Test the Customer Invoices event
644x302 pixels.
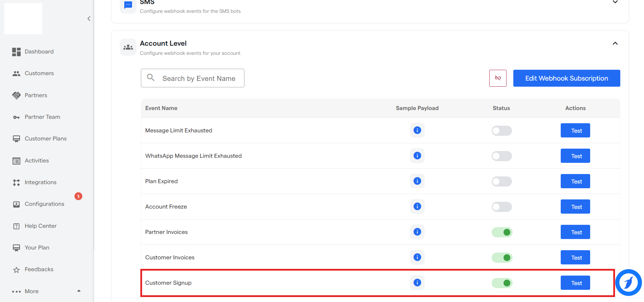(575, 257)
